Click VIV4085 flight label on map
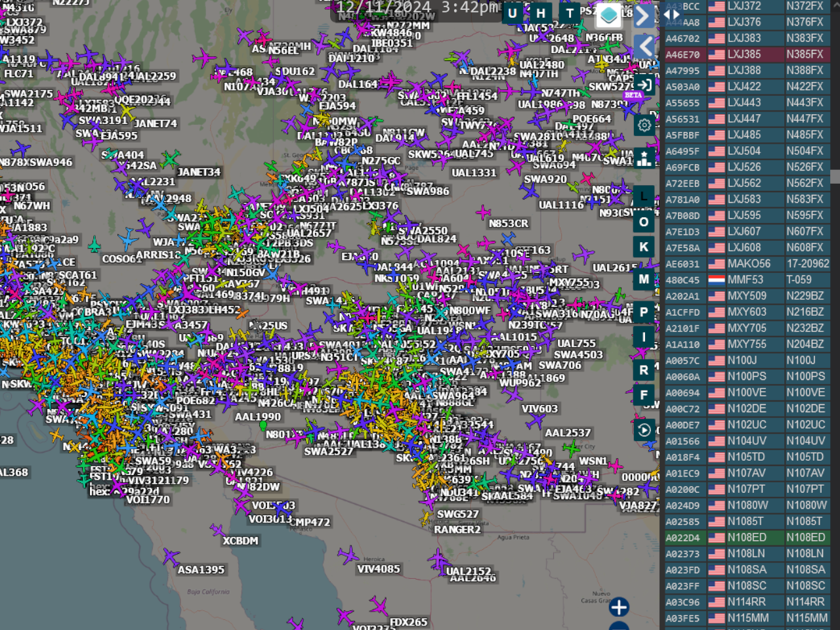Viewport: 840px width, 630px height. [x=379, y=569]
